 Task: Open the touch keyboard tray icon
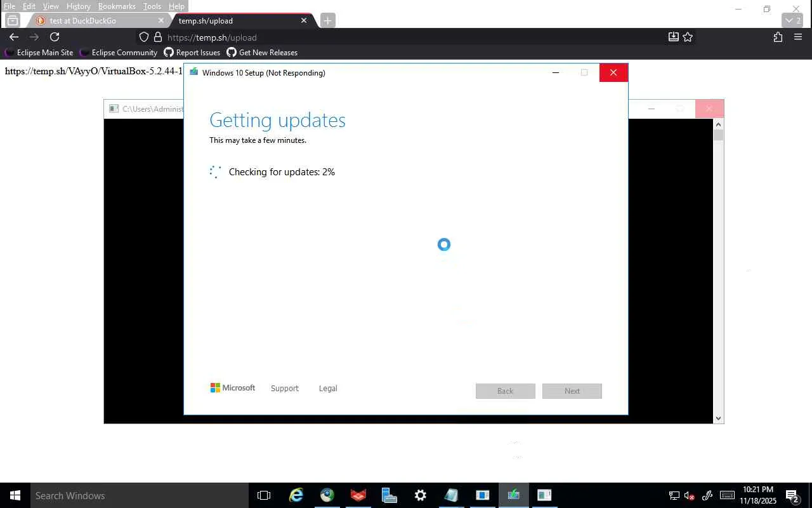(727, 495)
